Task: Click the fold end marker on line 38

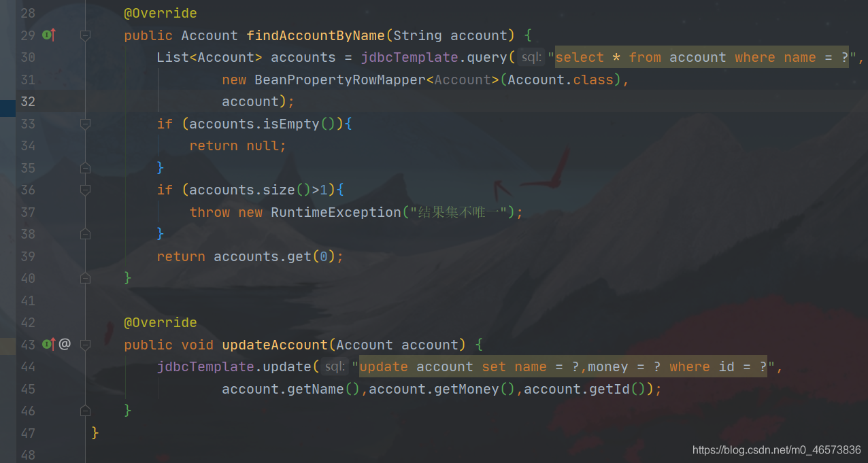Action: tap(85, 234)
